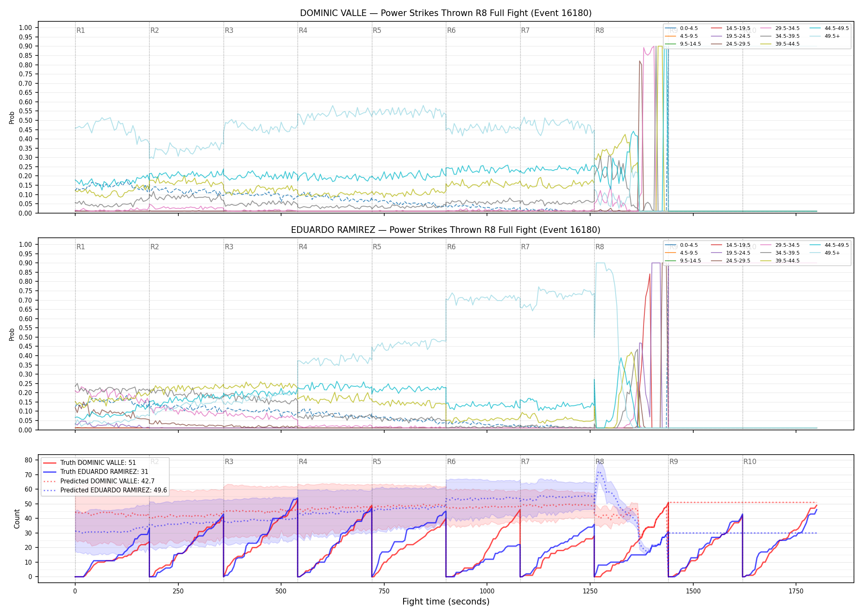863x616 pixels.
Task: Click the Count y-axis label
Action: (x=17, y=519)
